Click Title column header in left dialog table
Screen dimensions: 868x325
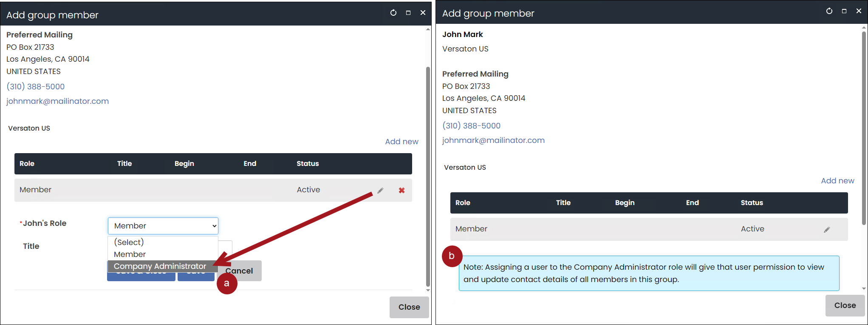[x=124, y=164]
